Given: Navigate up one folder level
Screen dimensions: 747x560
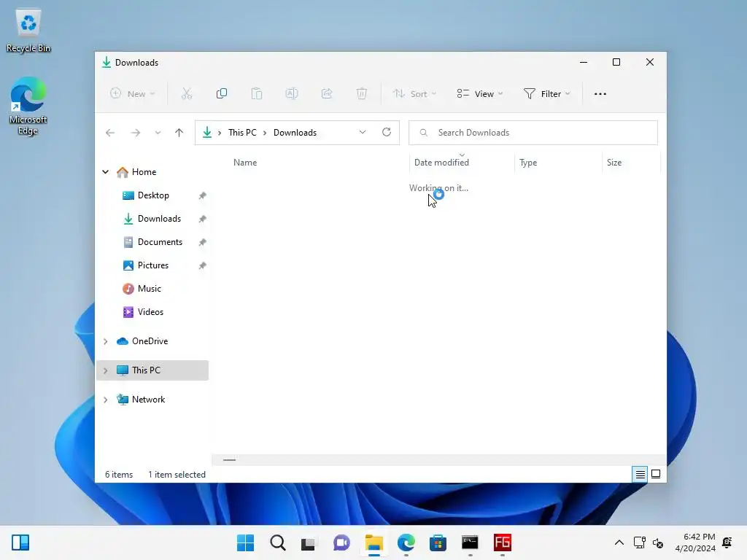Looking at the screenshot, I should tap(179, 133).
